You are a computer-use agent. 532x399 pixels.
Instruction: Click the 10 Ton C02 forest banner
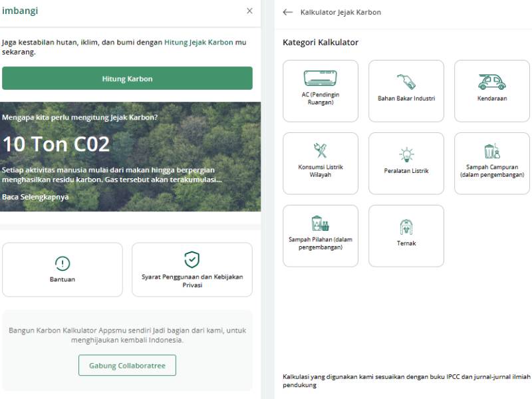pos(130,157)
